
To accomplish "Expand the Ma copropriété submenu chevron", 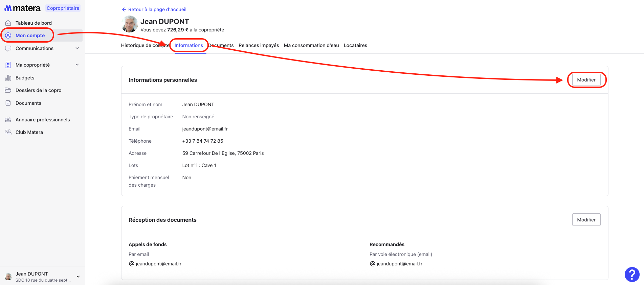I will coord(77,65).
